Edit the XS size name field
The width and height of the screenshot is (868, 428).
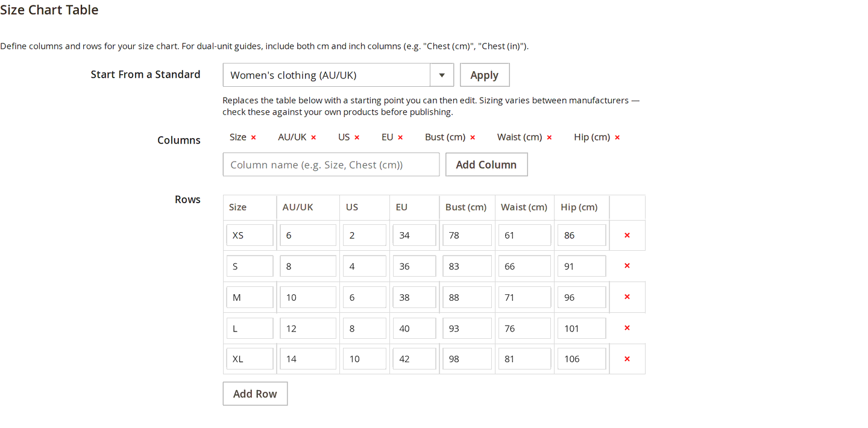[x=250, y=235]
